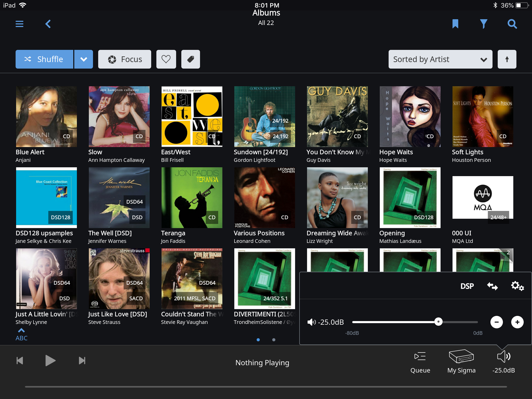Click the volume slider track
Viewport: 532px width, 399px height.
pos(415,322)
